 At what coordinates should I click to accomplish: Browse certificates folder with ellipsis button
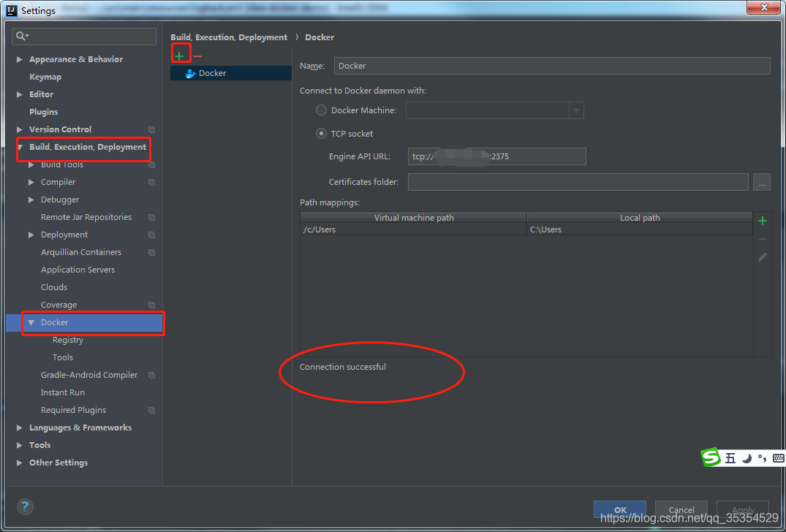[762, 183]
